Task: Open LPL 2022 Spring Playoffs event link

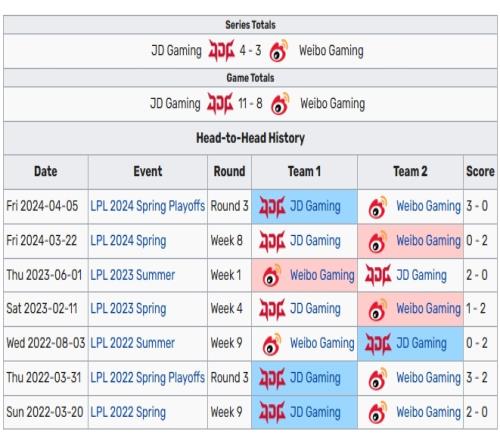Action: point(148,378)
